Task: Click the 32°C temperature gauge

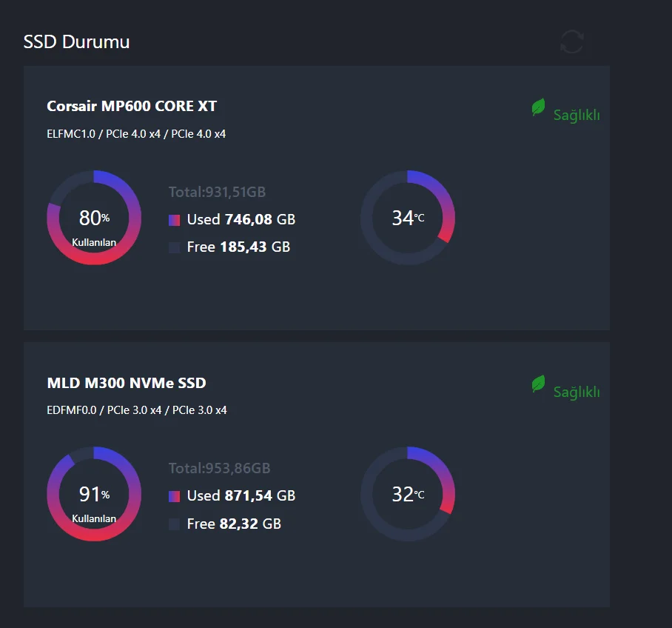Action: (x=408, y=494)
